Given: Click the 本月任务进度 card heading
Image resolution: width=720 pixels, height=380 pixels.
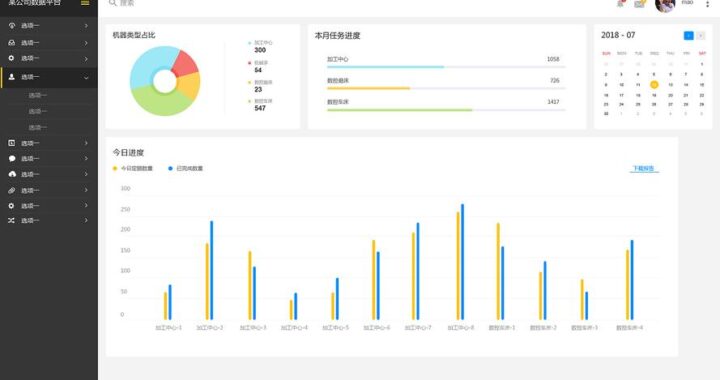Looking at the screenshot, I should coord(338,35).
